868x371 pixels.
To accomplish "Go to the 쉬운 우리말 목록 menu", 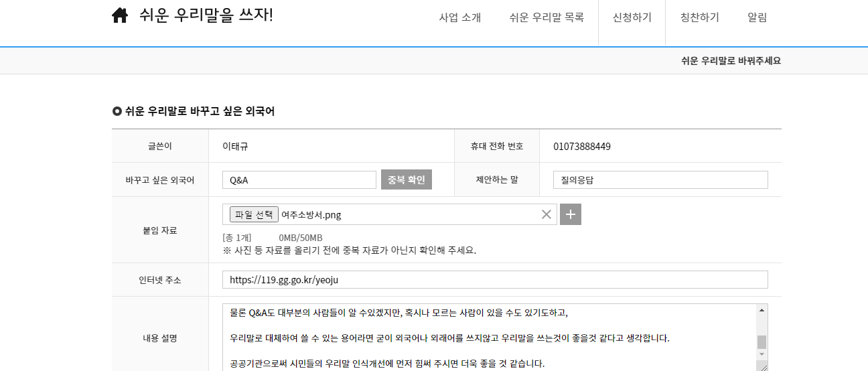I will click(x=546, y=18).
